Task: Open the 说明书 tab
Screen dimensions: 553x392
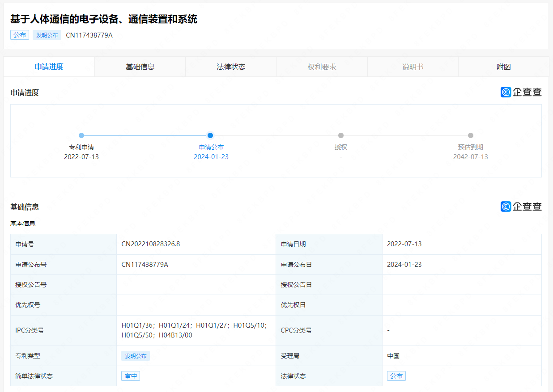Action: point(413,67)
